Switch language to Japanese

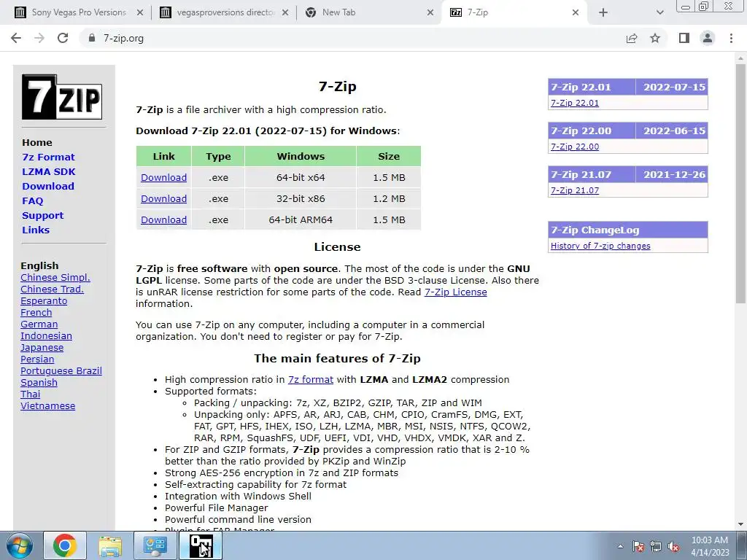[42, 348]
